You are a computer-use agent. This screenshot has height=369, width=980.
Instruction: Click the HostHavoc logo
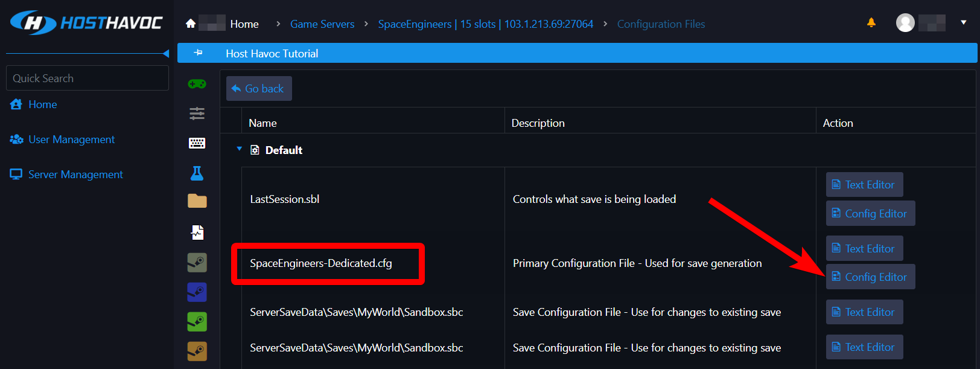(87, 23)
